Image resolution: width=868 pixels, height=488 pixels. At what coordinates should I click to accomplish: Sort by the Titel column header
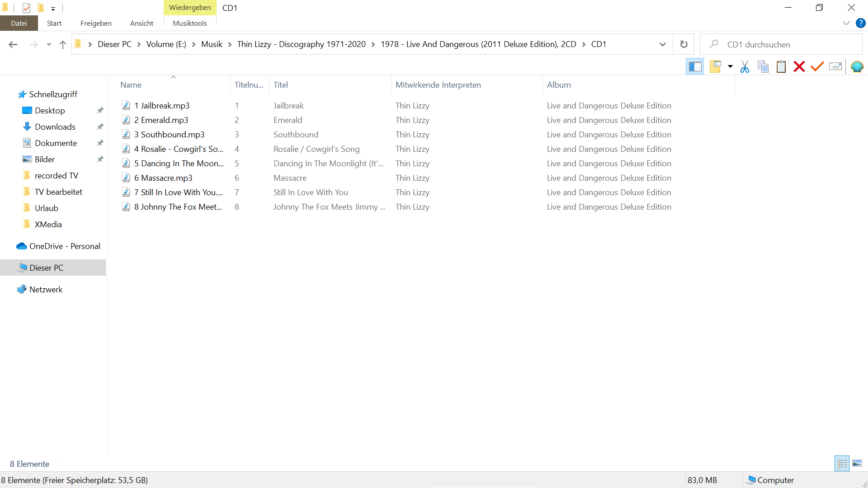330,85
